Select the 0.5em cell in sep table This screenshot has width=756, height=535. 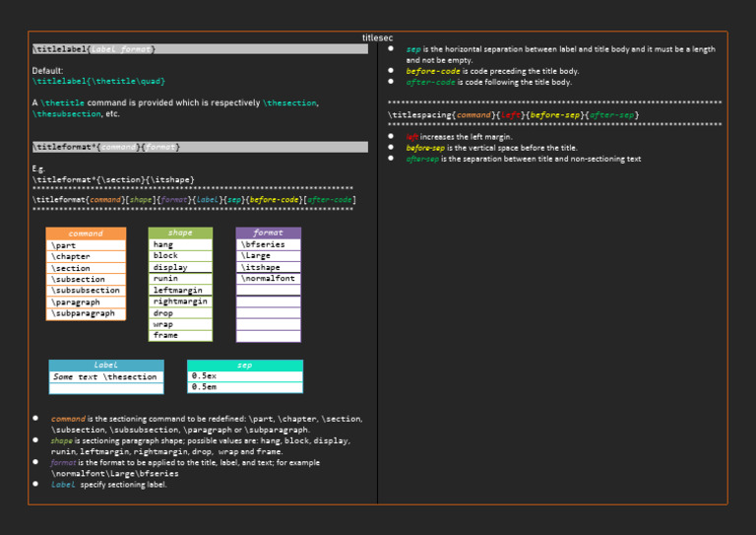tap(245, 387)
